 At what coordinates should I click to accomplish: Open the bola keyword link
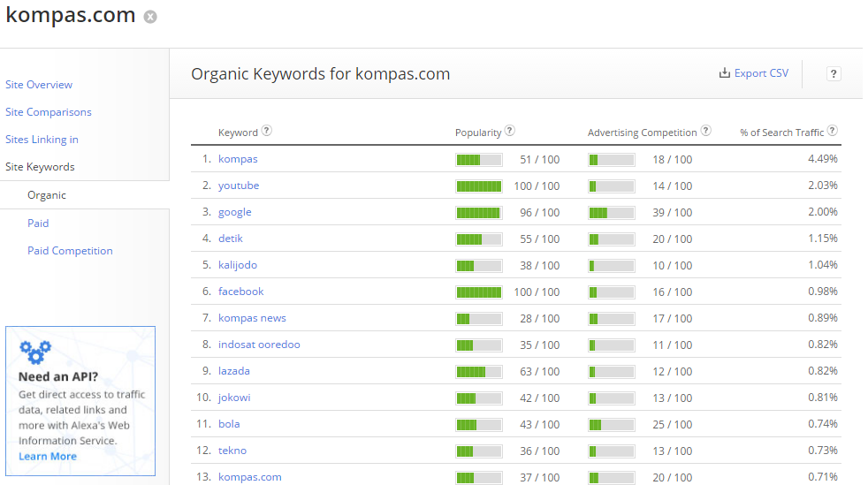point(229,424)
